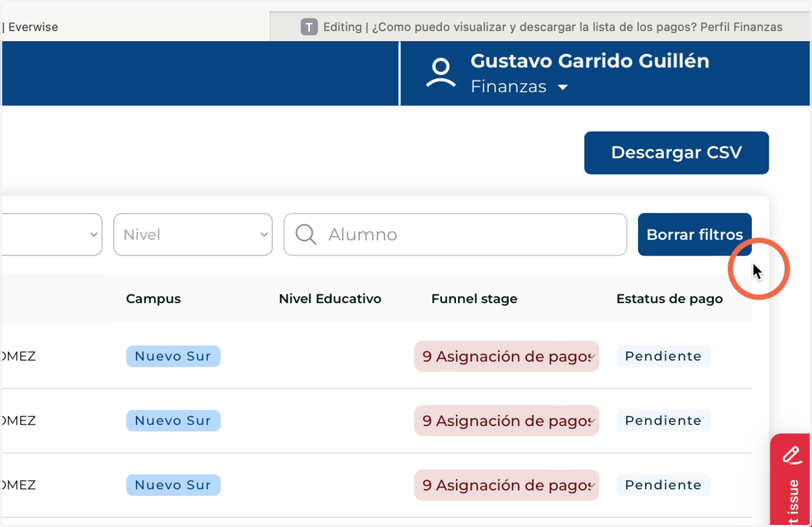Click the Pendiente status in second row
Image resolution: width=812 pixels, height=527 pixels.
click(x=663, y=420)
